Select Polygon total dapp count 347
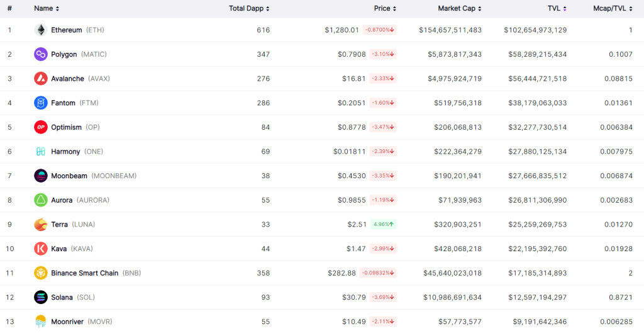644x333 pixels. point(264,54)
